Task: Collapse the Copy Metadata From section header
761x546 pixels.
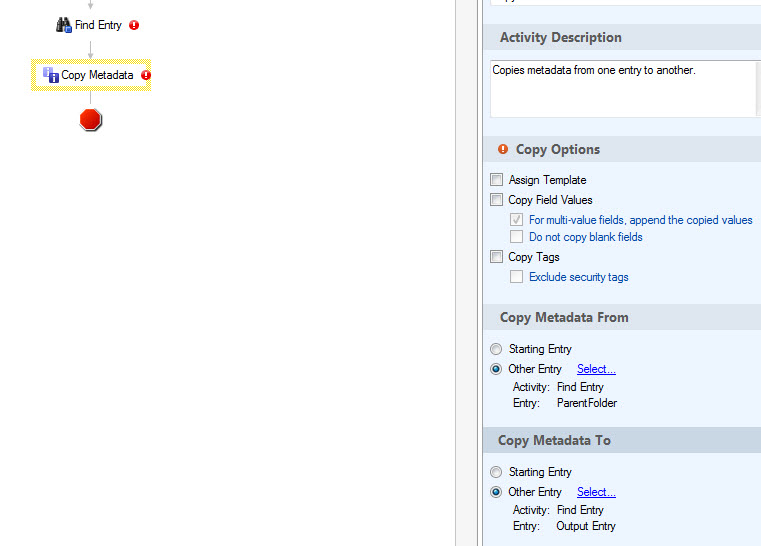Action: [x=564, y=317]
